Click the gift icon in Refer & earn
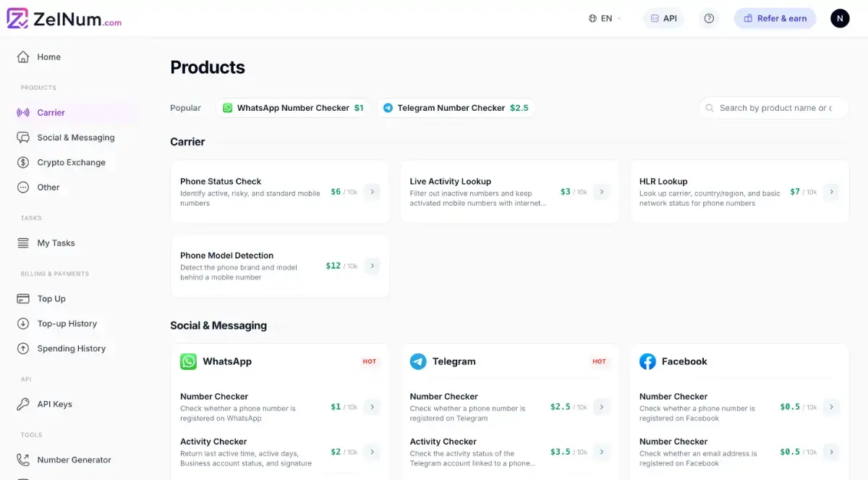 pos(749,19)
